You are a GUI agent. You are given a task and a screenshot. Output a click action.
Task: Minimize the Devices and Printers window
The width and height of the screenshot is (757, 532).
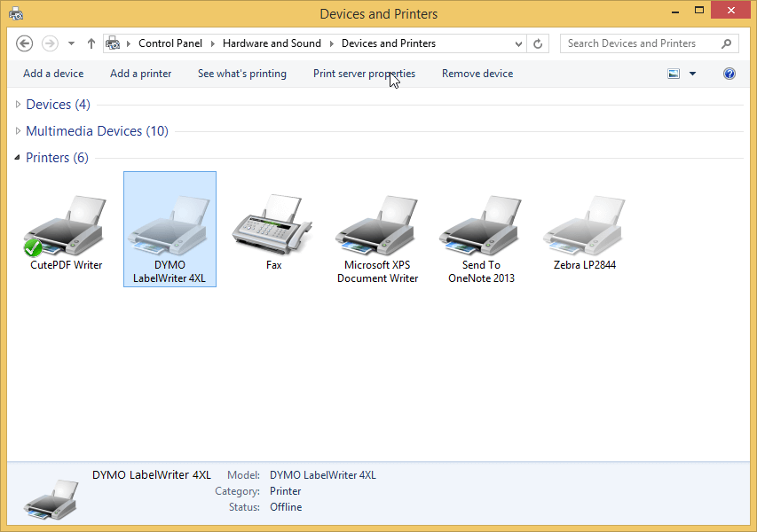click(675, 11)
